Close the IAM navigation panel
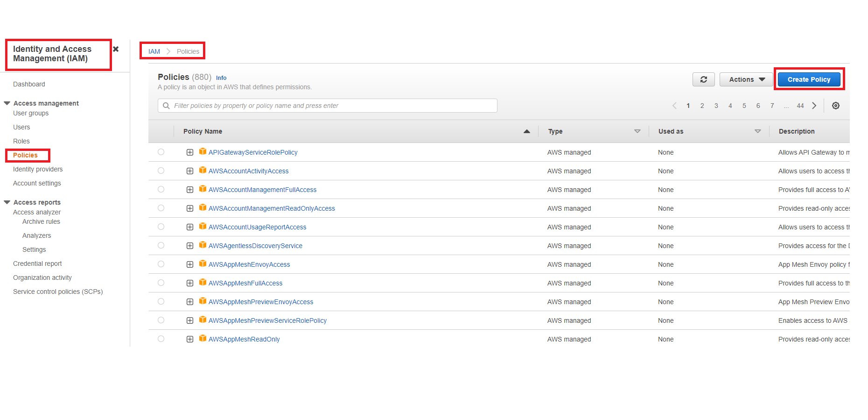 click(x=116, y=49)
